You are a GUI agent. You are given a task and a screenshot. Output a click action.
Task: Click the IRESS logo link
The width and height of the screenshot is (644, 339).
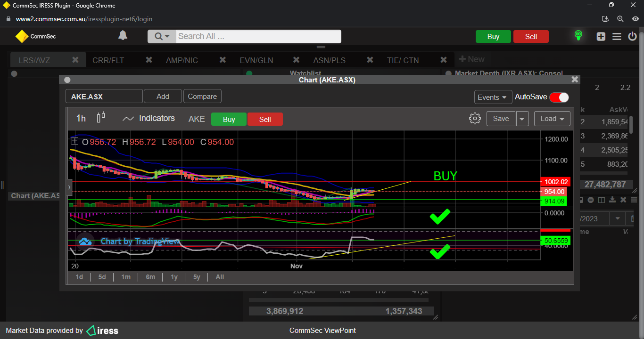(102, 331)
